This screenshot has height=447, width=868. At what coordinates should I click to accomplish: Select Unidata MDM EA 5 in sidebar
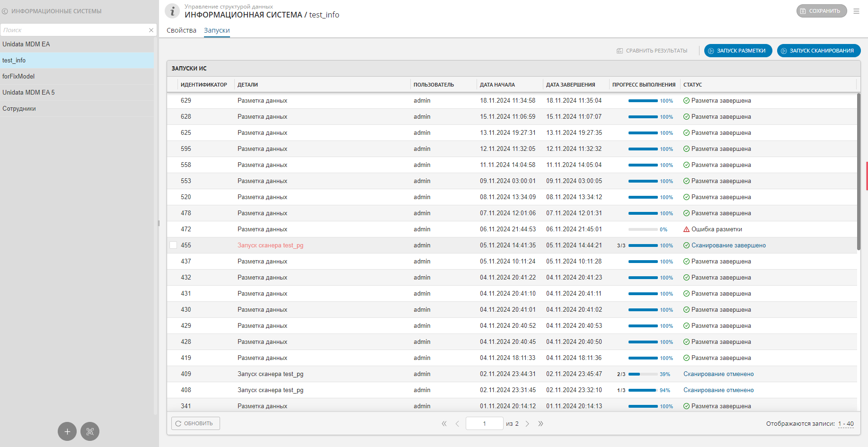pos(28,92)
